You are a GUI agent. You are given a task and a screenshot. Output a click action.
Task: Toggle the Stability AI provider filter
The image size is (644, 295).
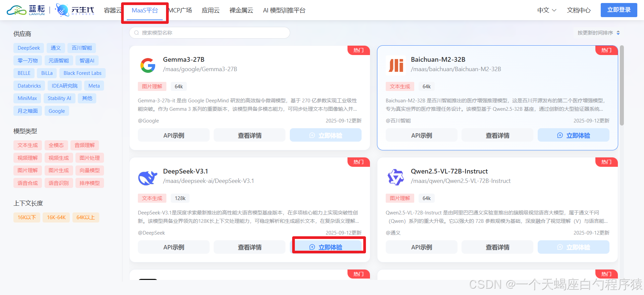[59, 98]
